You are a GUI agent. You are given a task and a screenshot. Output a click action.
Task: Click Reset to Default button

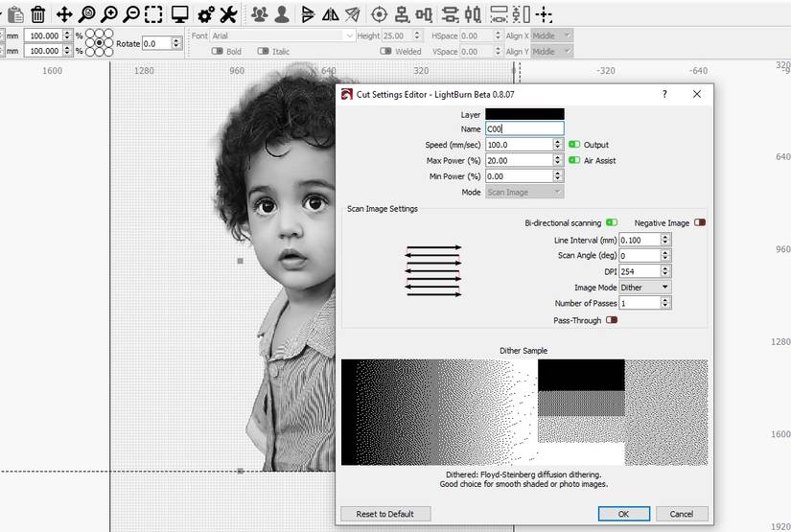click(385, 514)
